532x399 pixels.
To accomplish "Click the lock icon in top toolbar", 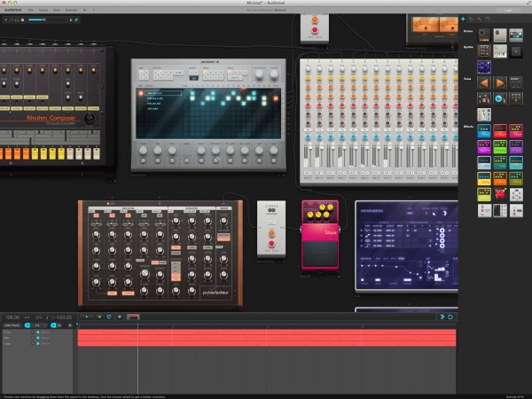I will 71,20.
